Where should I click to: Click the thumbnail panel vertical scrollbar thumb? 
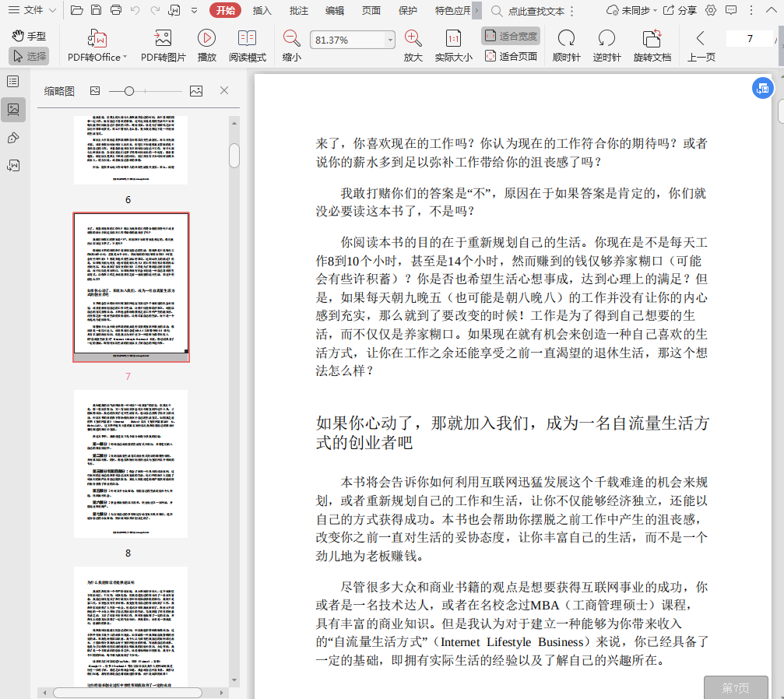click(234, 156)
